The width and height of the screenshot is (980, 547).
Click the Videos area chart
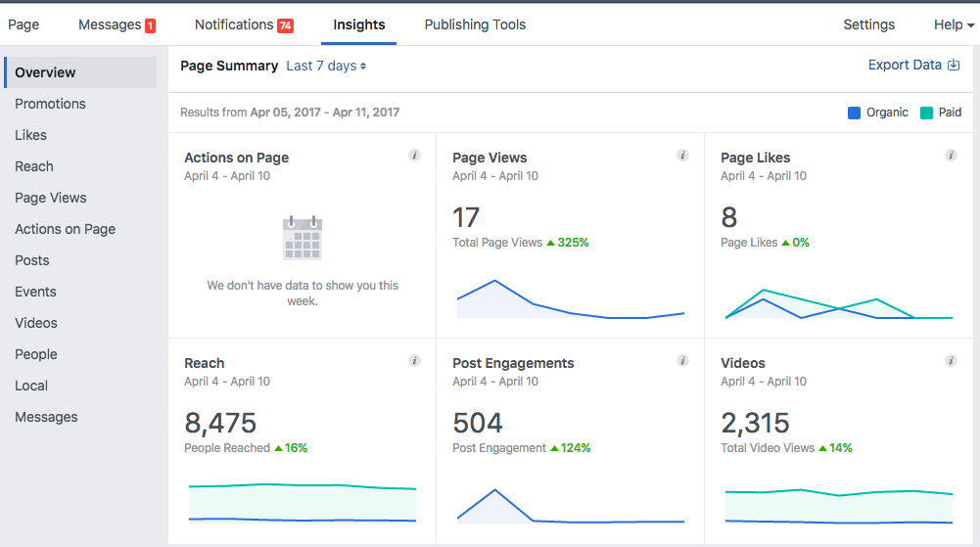tap(839, 506)
